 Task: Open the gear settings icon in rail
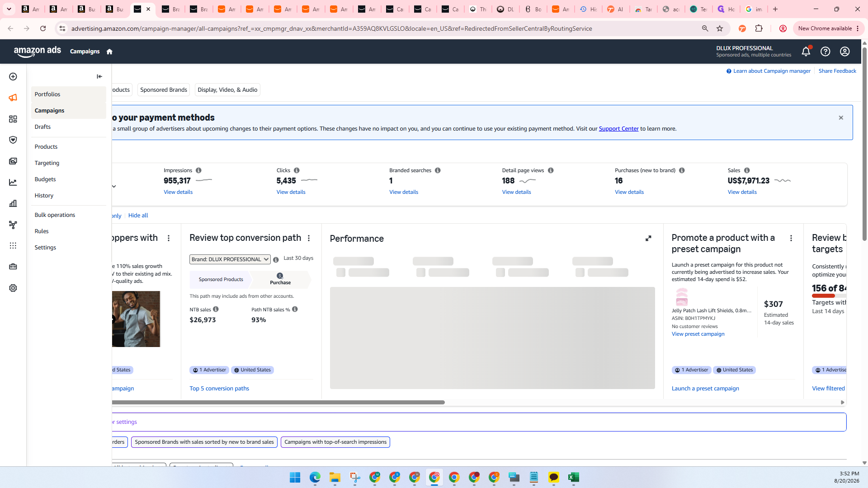point(13,288)
